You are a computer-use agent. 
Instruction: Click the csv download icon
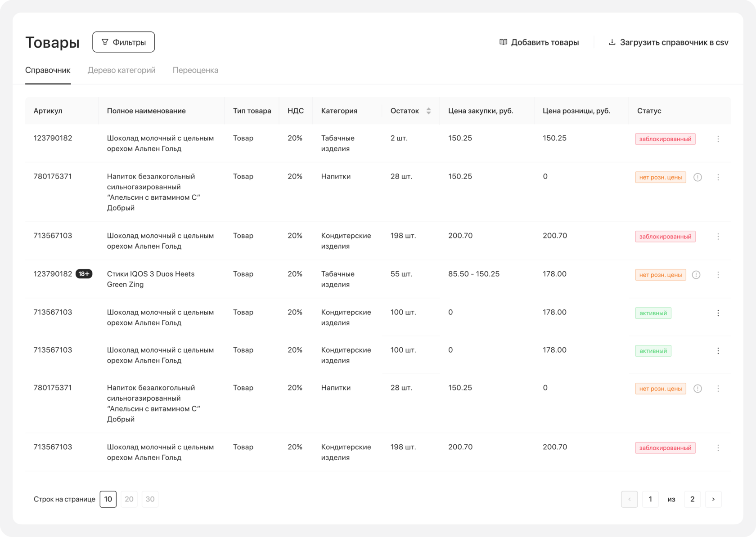[x=612, y=42]
